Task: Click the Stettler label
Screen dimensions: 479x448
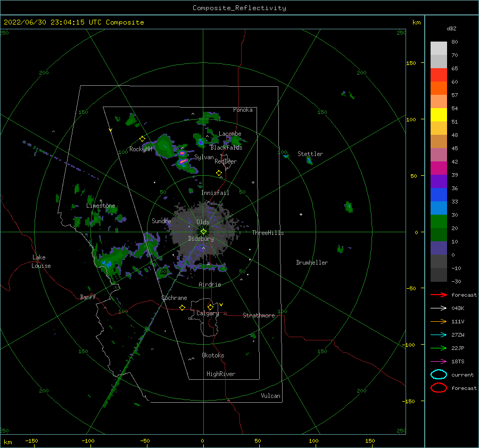Action: pyautogui.click(x=310, y=154)
